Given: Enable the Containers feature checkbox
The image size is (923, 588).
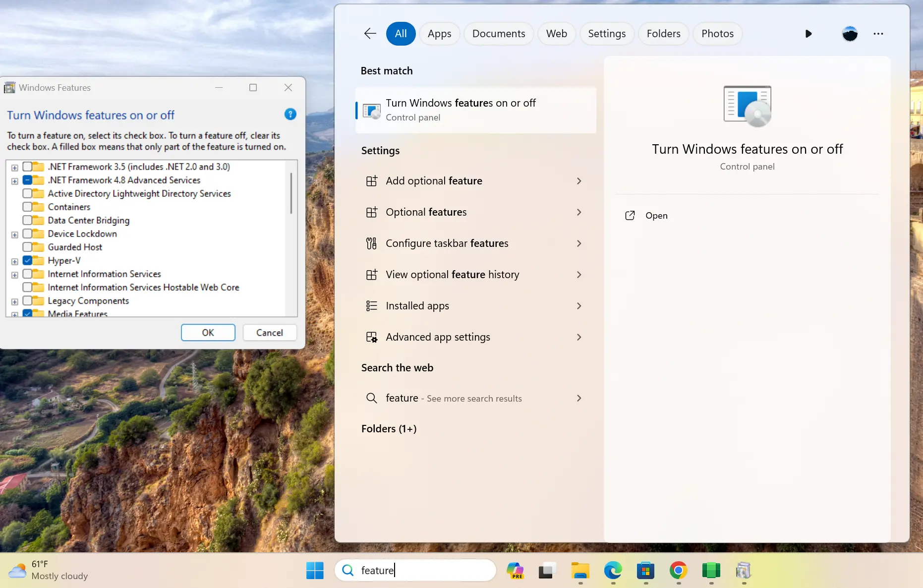Looking at the screenshot, I should click(x=28, y=207).
